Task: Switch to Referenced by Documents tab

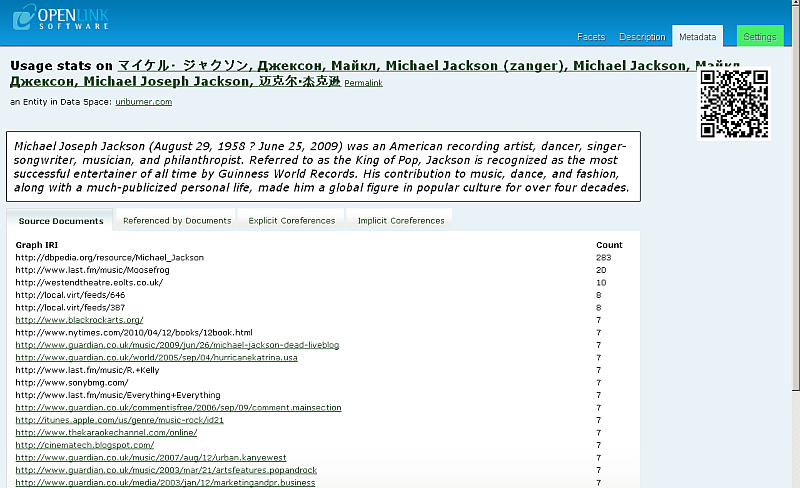Action: [x=177, y=221]
